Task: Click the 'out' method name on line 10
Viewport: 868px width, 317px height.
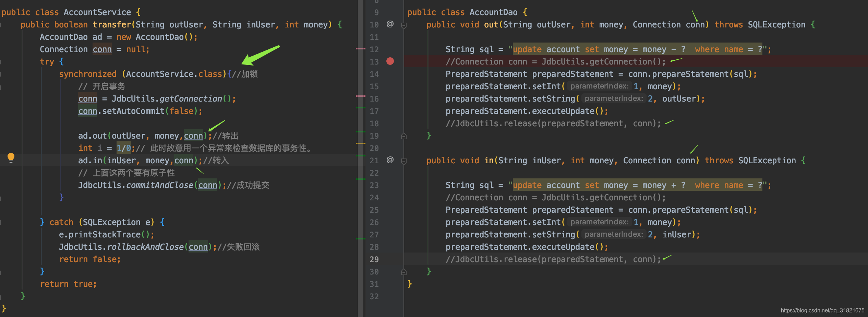Action: coord(491,25)
